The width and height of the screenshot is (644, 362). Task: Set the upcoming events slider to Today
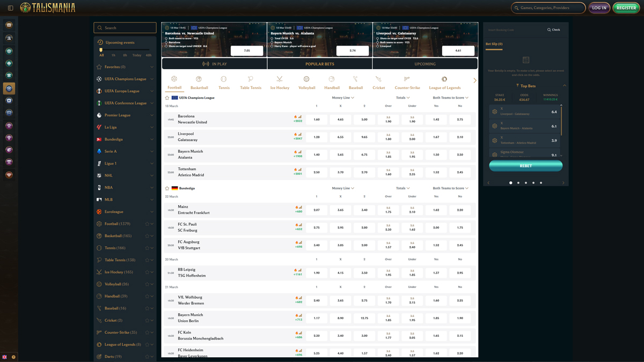point(137,55)
